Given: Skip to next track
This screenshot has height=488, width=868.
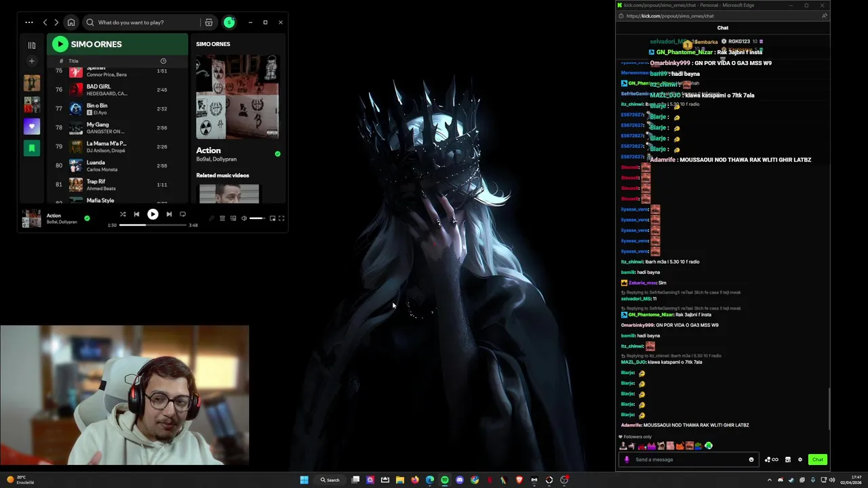Looking at the screenshot, I should pyautogui.click(x=169, y=214).
